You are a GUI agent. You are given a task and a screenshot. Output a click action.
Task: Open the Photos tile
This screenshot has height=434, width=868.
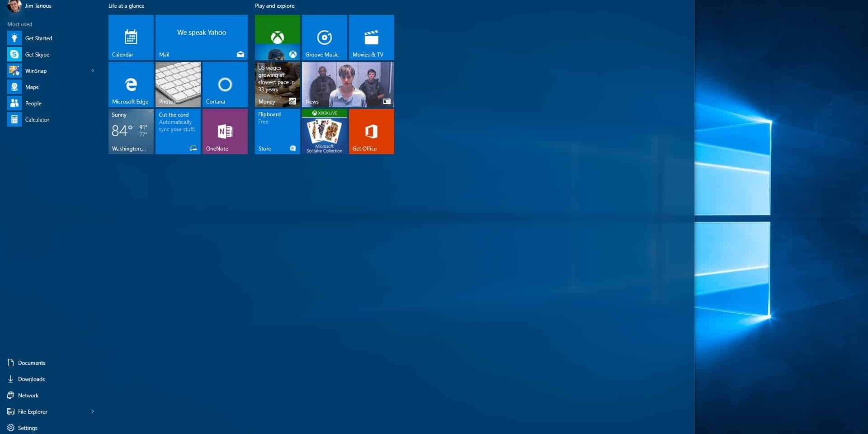178,85
